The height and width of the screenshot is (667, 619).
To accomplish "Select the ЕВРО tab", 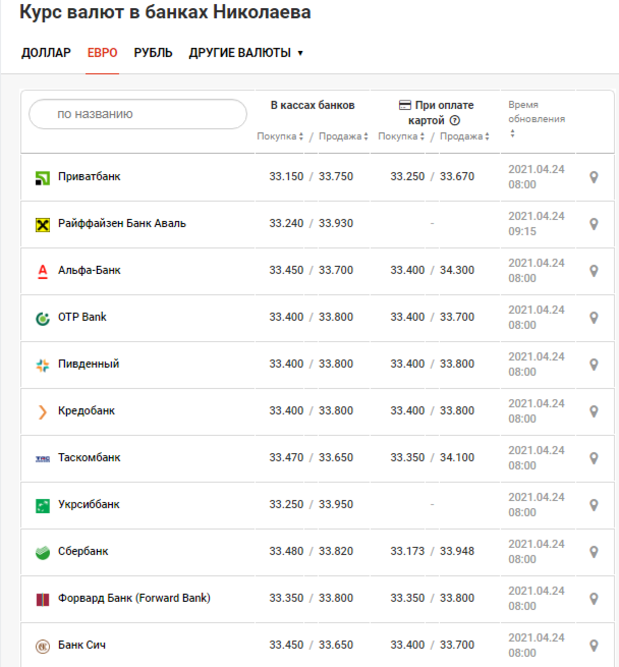I will (102, 53).
